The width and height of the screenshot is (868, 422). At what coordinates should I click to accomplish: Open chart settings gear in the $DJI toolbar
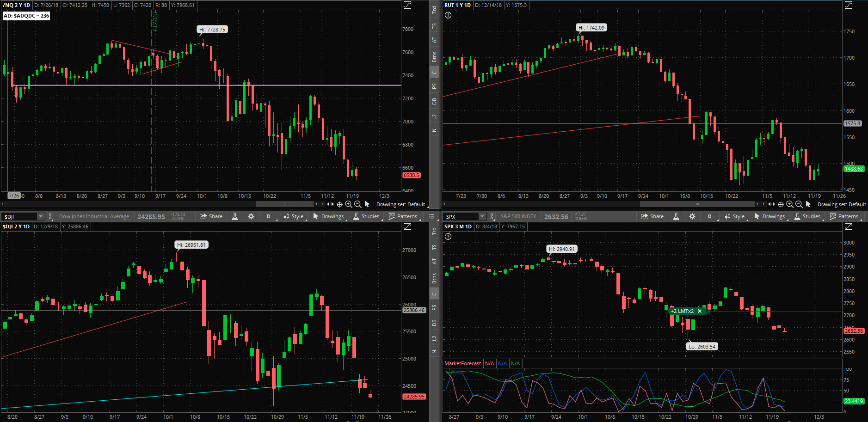click(251, 216)
